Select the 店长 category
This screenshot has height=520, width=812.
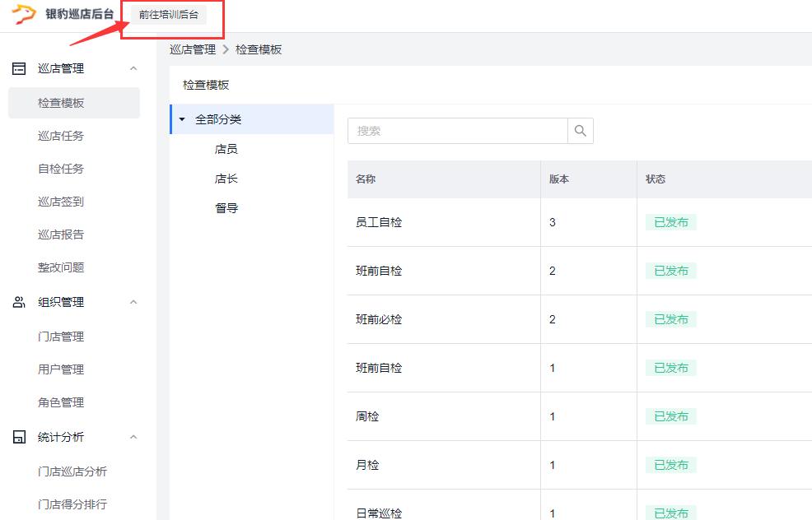pyautogui.click(x=226, y=179)
